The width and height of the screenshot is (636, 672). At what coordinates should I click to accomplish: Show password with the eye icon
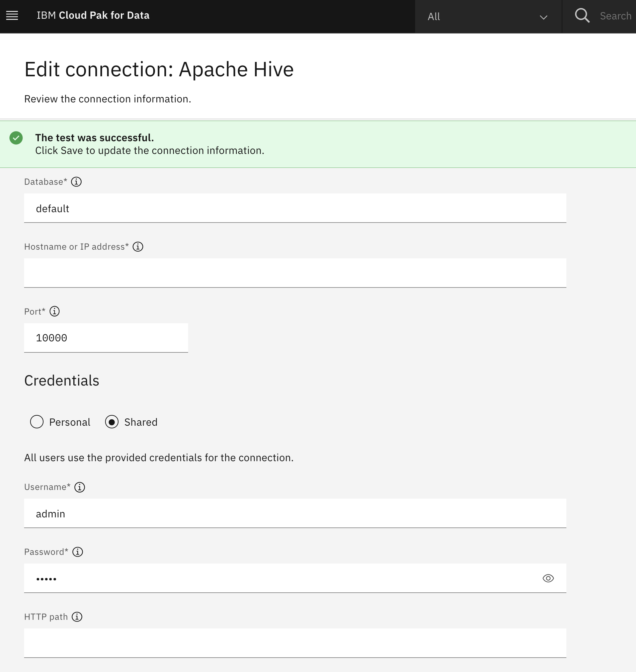[548, 579]
